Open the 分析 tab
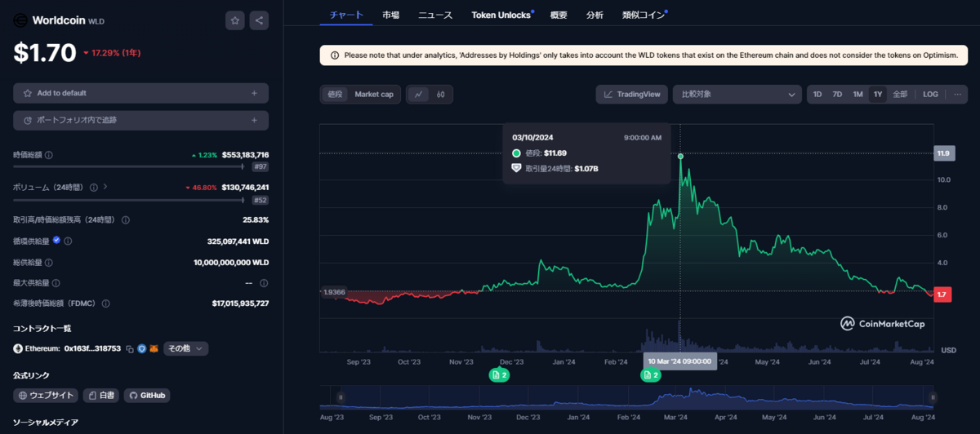Screen dimensions: 980x434 tap(595, 15)
